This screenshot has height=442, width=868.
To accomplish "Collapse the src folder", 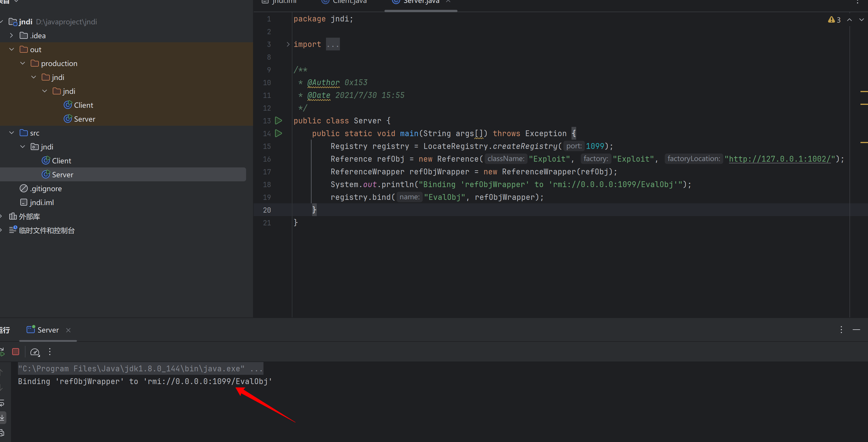I will tap(12, 133).
